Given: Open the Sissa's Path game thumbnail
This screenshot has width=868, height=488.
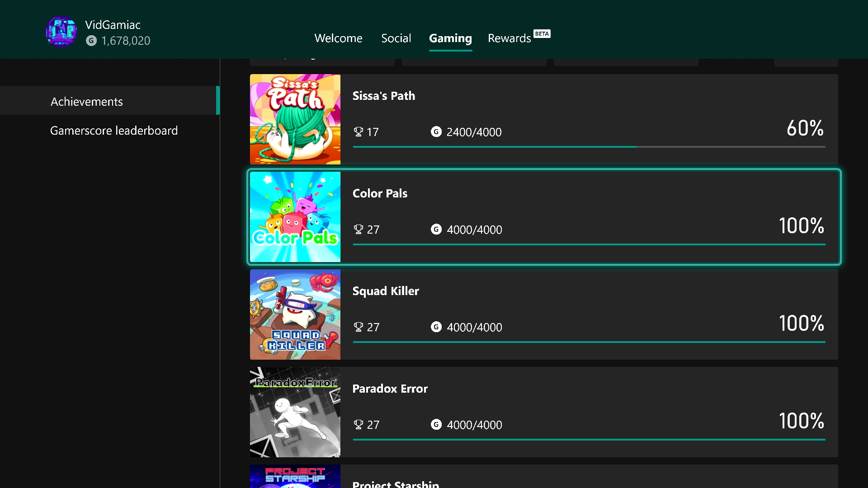Looking at the screenshot, I should (295, 119).
